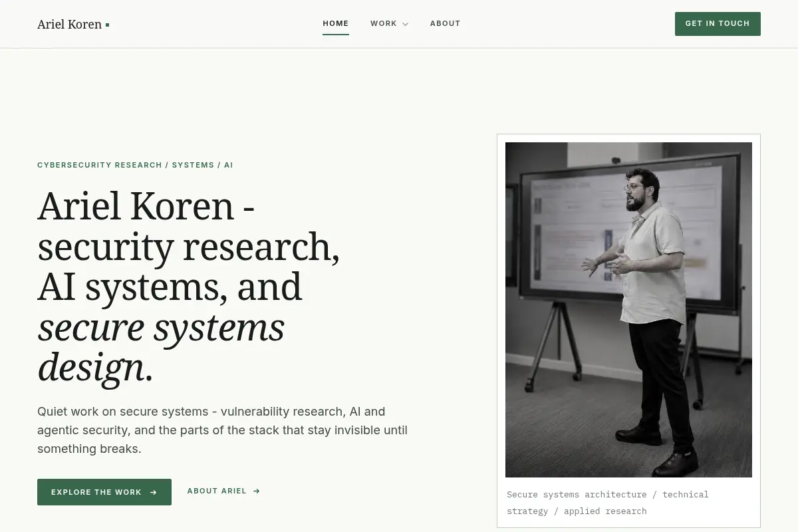
Task: Follow the About Ariel link
Action: click(223, 491)
